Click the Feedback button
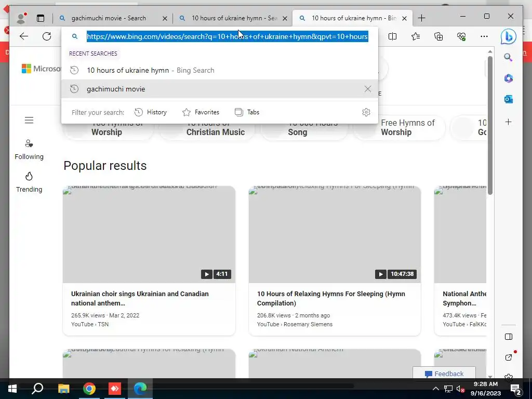532x399 pixels. point(444,374)
